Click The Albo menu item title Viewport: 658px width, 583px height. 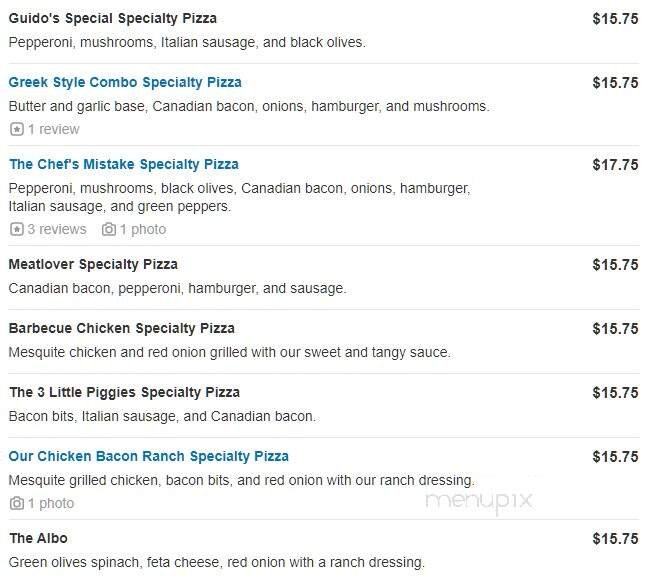pos(38,538)
